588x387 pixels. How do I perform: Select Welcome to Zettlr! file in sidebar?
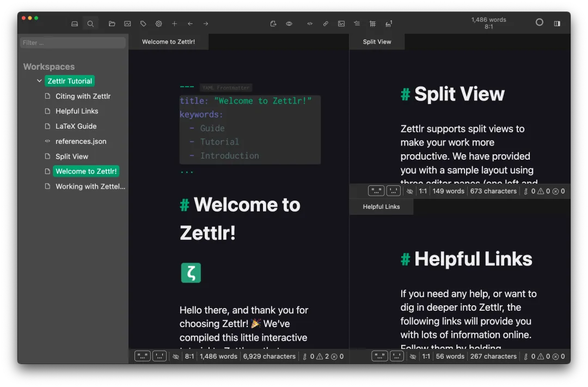click(x=86, y=171)
